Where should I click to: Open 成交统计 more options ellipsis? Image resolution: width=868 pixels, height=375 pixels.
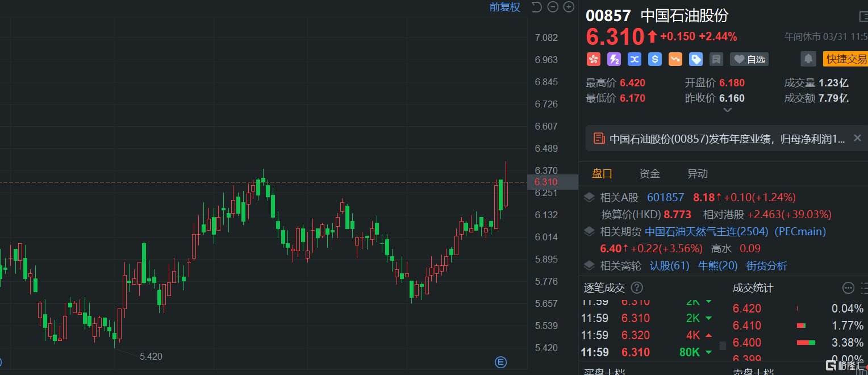click(848, 288)
